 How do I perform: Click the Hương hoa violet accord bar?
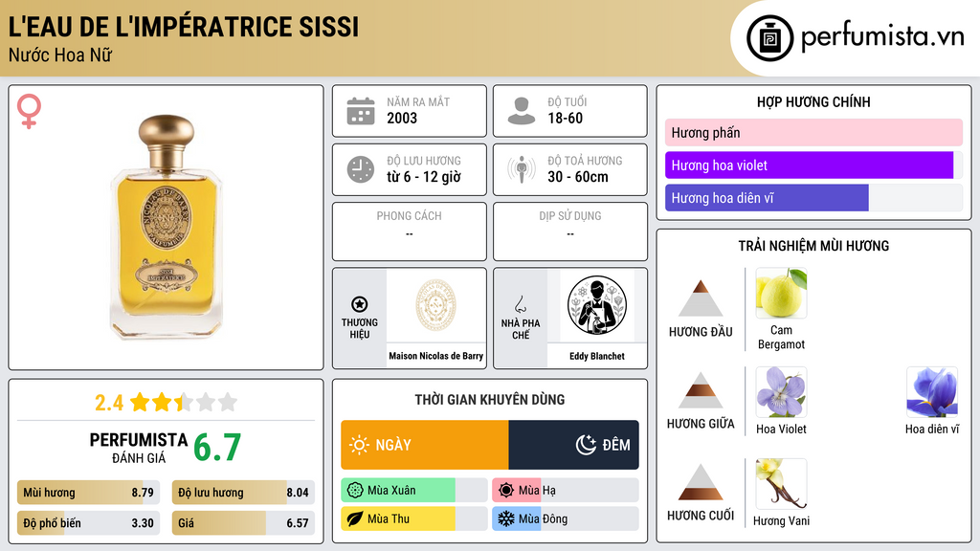(813, 165)
